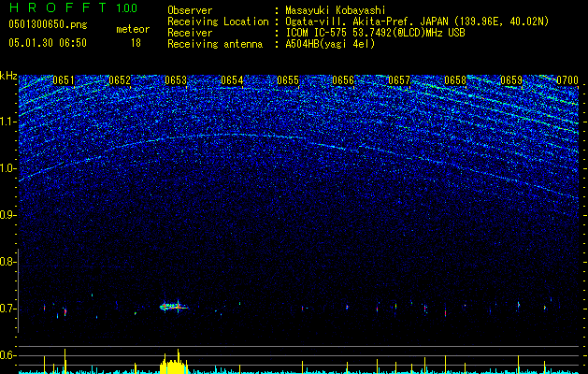Click the date stamp 05.01.30 06:50
The image size is (588, 374).
click(x=48, y=43)
